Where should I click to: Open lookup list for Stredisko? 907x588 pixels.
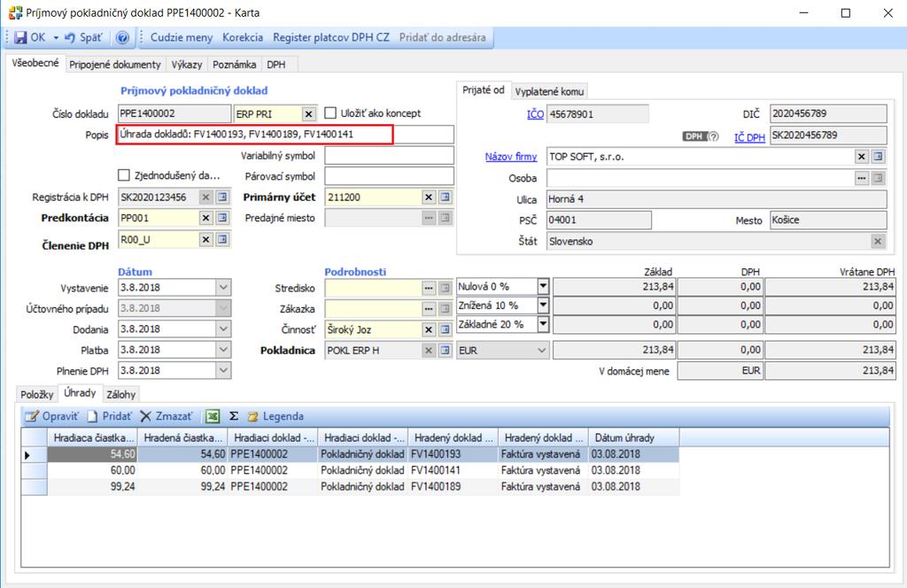click(x=445, y=287)
